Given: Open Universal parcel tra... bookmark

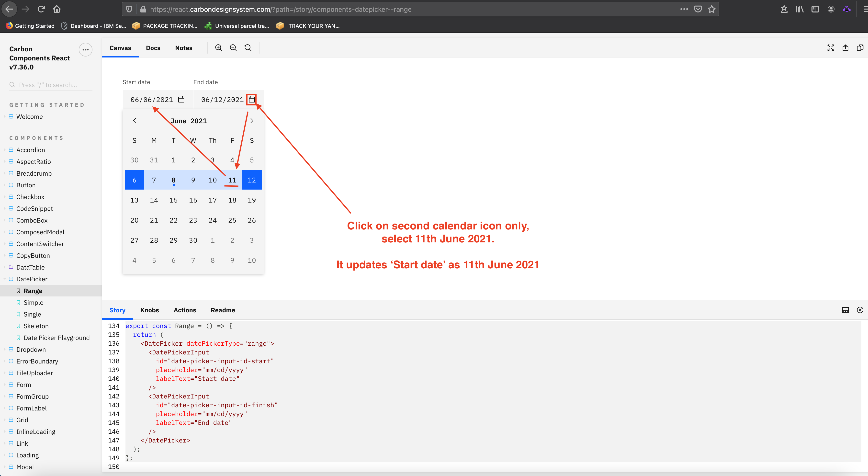Looking at the screenshot, I should coord(237,26).
